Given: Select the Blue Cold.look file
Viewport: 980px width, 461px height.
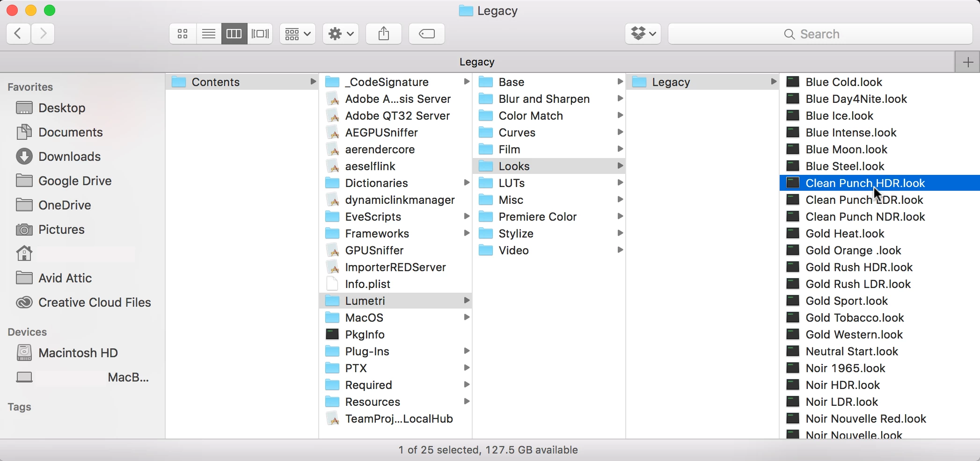Looking at the screenshot, I should 880,82.
